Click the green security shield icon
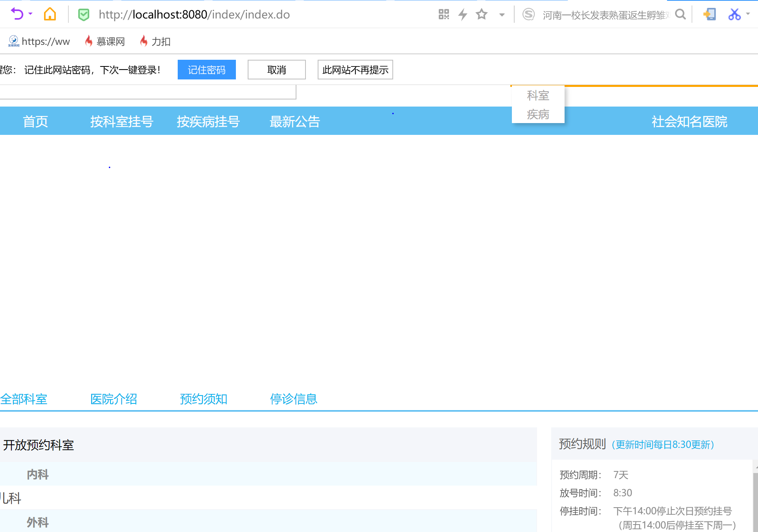758x532 pixels. coord(84,15)
